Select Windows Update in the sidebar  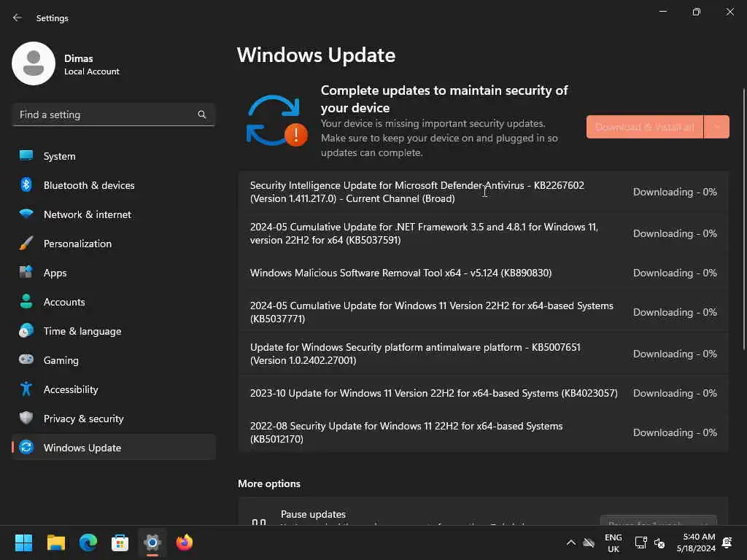click(x=113, y=448)
